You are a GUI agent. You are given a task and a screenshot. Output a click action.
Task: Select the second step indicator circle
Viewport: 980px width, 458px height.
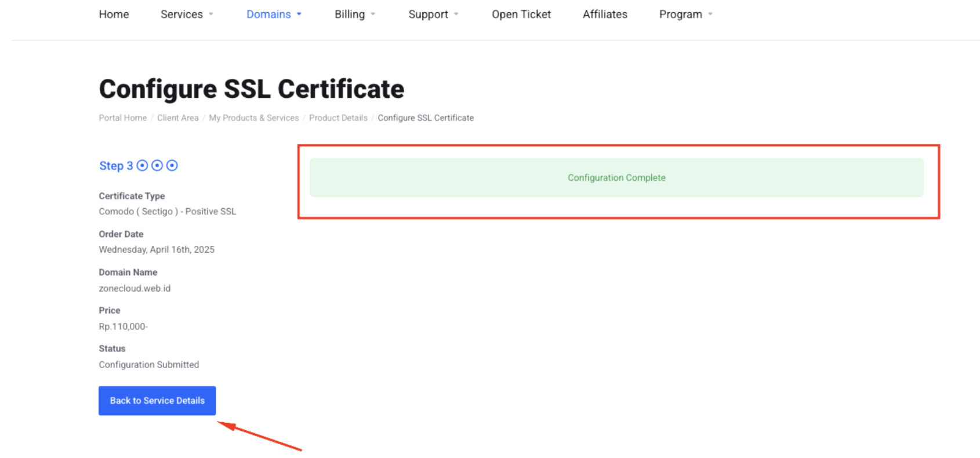[157, 166]
